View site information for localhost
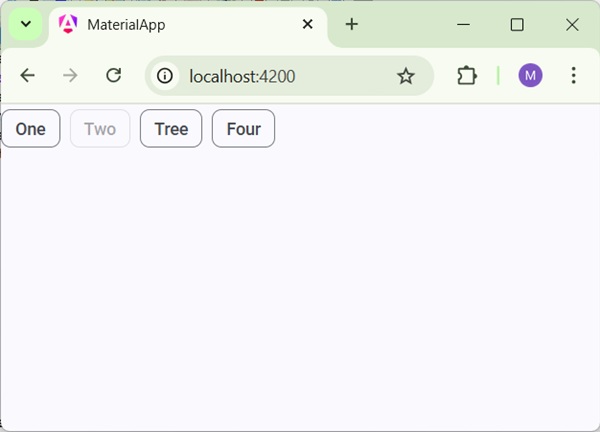The height and width of the screenshot is (432, 600). point(165,76)
